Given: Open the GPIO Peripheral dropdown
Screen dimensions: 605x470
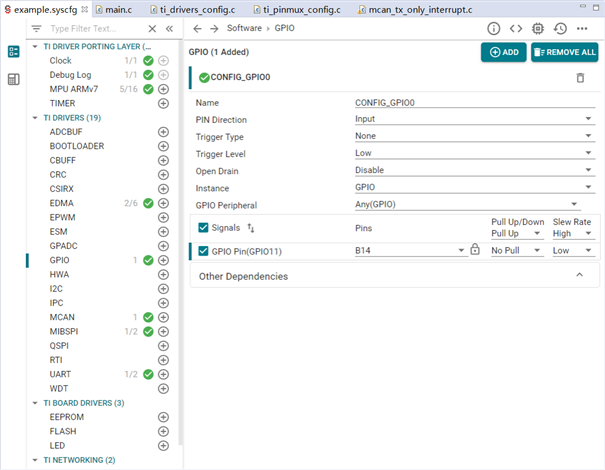Looking at the screenshot, I should pos(468,204).
